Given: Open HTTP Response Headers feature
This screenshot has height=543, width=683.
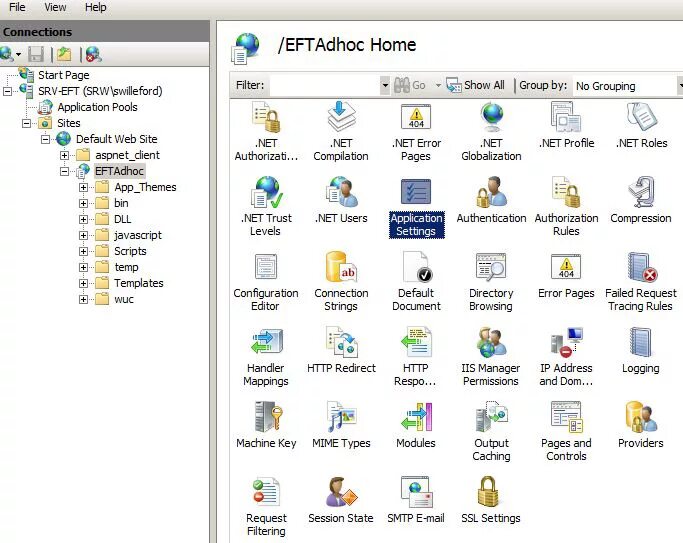Looking at the screenshot, I should 416,356.
